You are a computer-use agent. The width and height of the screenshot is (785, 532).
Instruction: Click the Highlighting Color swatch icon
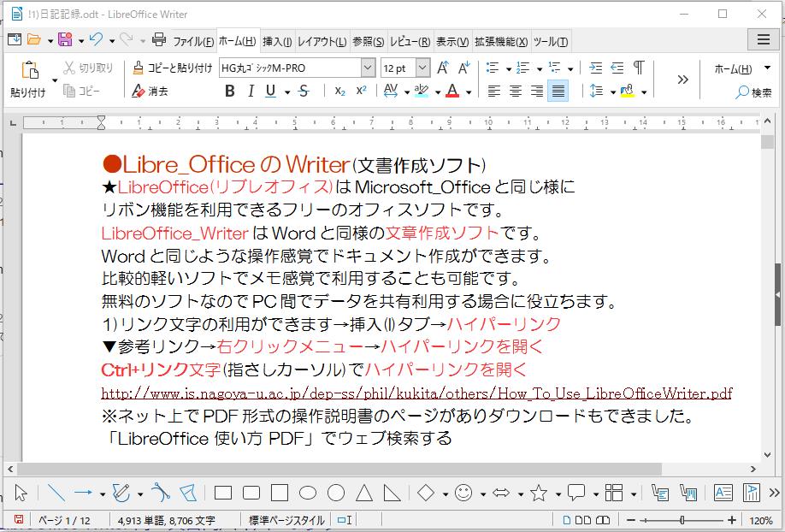pyautogui.click(x=422, y=91)
